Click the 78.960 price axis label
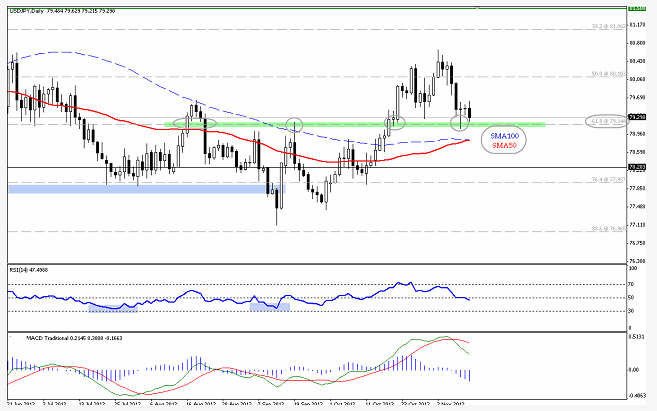 click(637, 134)
